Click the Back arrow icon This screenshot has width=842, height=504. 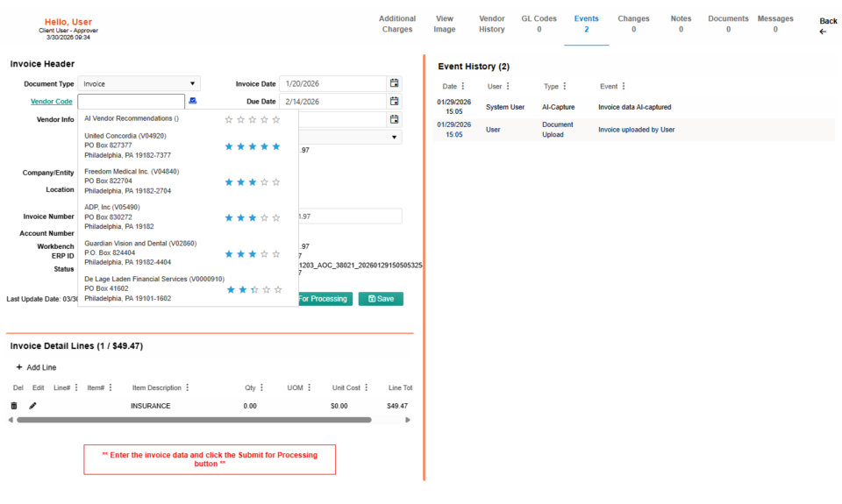click(823, 32)
